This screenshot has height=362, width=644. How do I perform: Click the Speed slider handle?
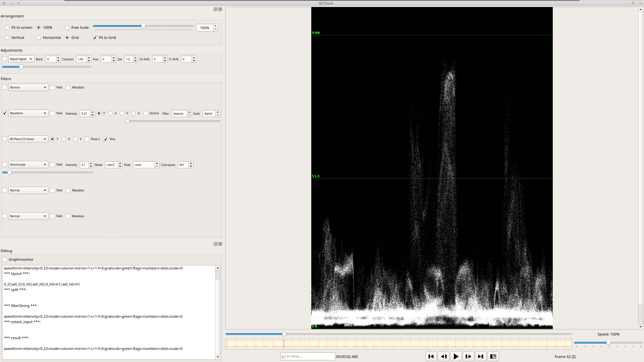[x=608, y=343]
